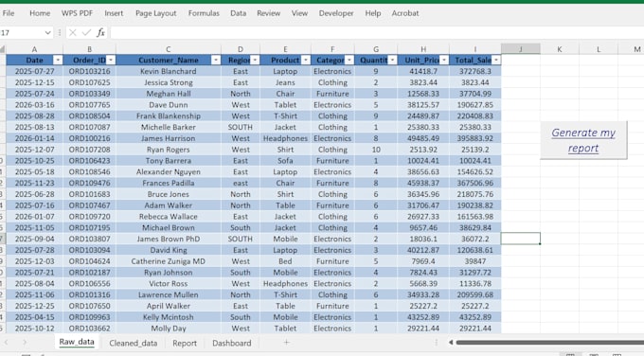Viewport: 644px width, 356px height.
Task: Click the cell with Alexander Nguyen
Action: tap(168, 171)
